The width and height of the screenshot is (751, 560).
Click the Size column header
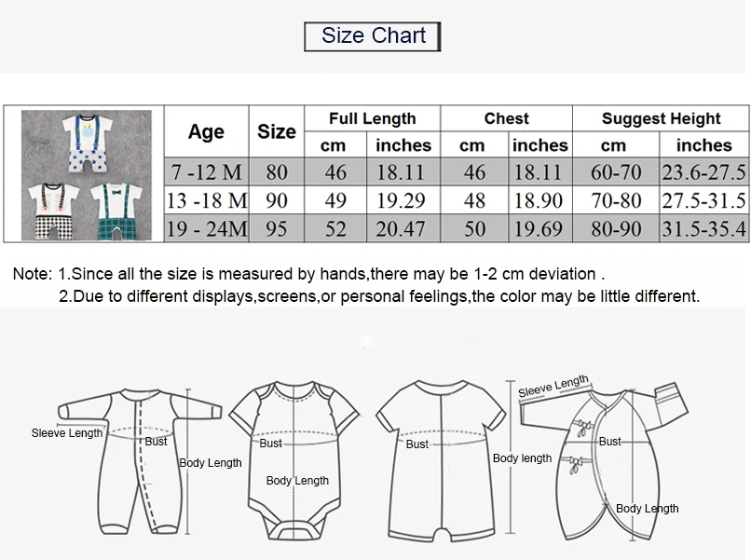point(277,131)
